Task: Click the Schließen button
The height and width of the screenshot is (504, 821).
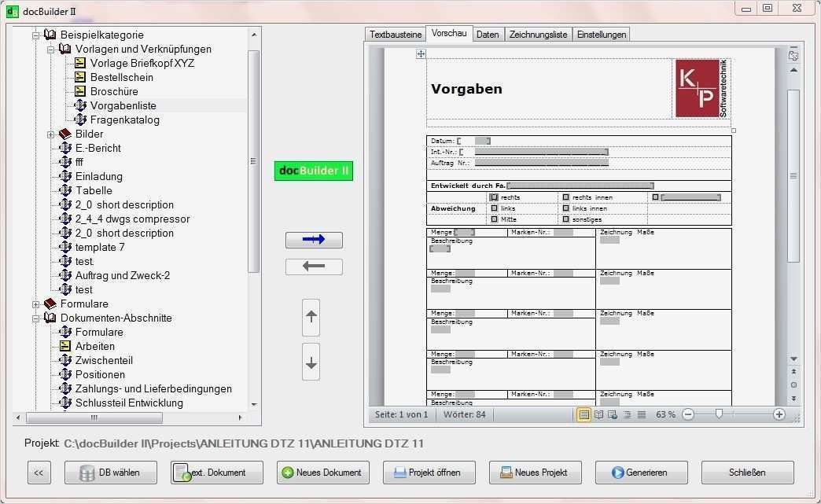Action: tap(748, 473)
